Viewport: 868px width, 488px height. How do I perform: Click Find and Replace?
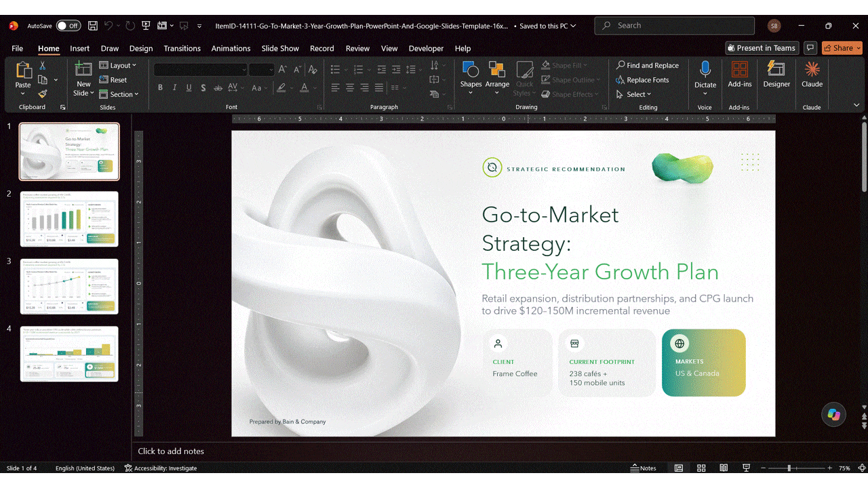(648, 66)
